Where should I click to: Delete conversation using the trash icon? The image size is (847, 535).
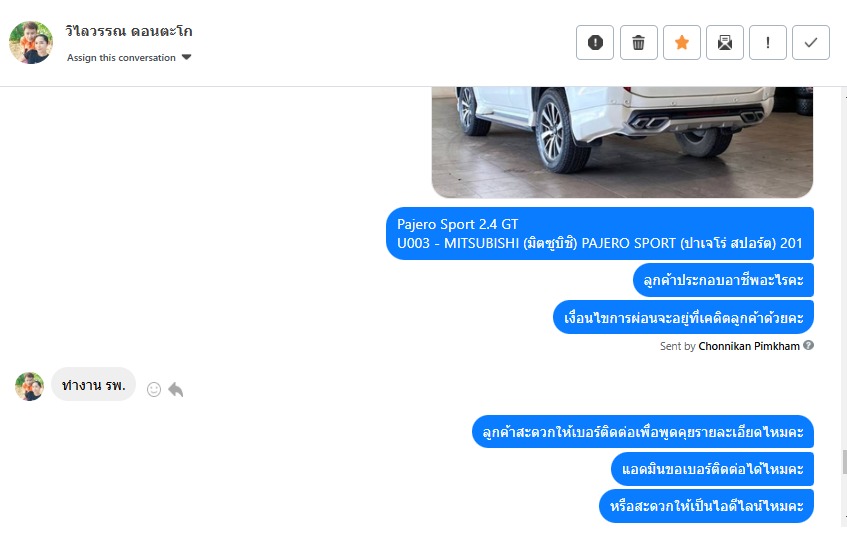(x=638, y=42)
